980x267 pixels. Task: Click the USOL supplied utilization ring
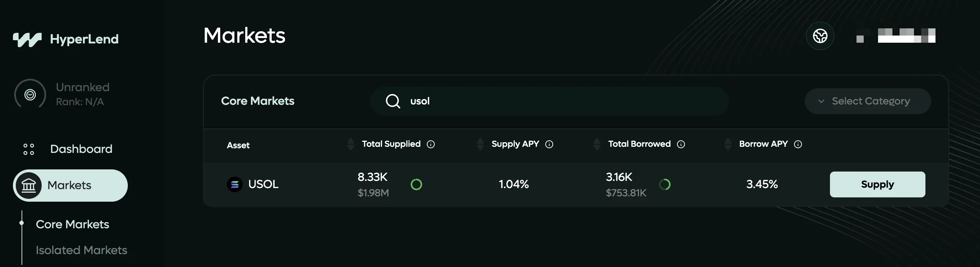(416, 184)
